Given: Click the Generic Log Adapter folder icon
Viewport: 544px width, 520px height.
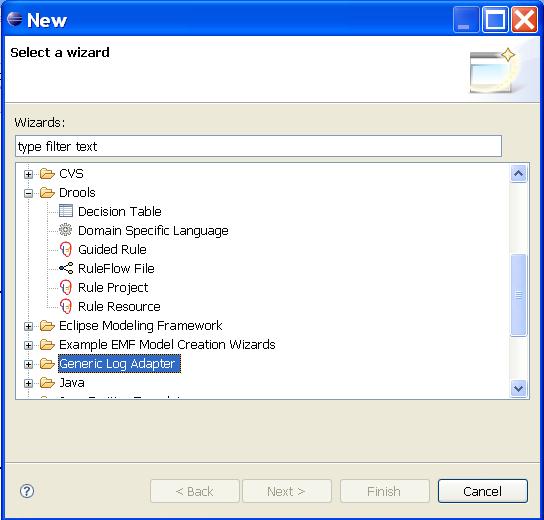Looking at the screenshot, I should 47,364.
